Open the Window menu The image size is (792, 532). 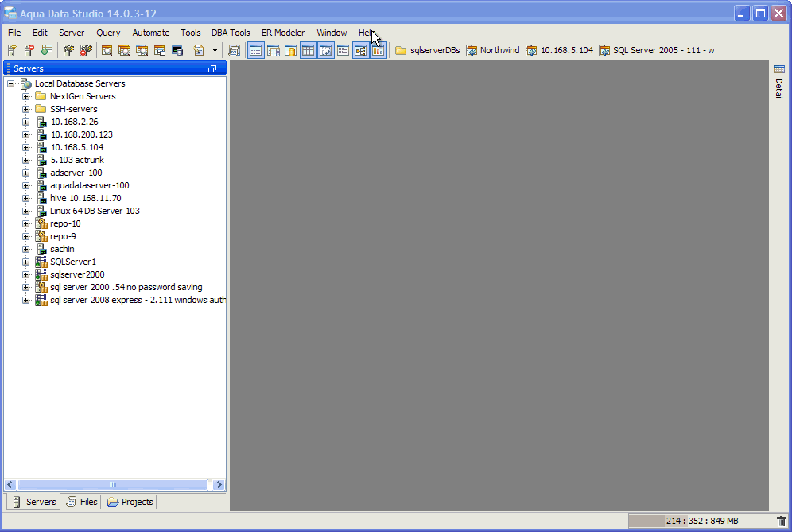(x=332, y=33)
